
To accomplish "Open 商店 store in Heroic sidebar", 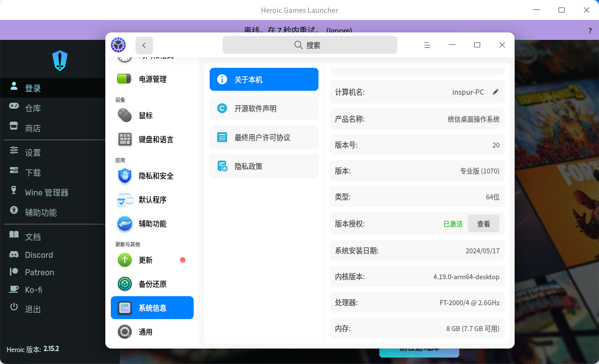I will coord(33,128).
